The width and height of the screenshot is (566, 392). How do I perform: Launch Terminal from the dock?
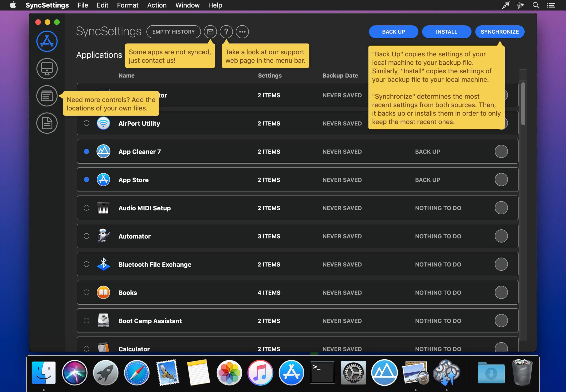[322, 372]
